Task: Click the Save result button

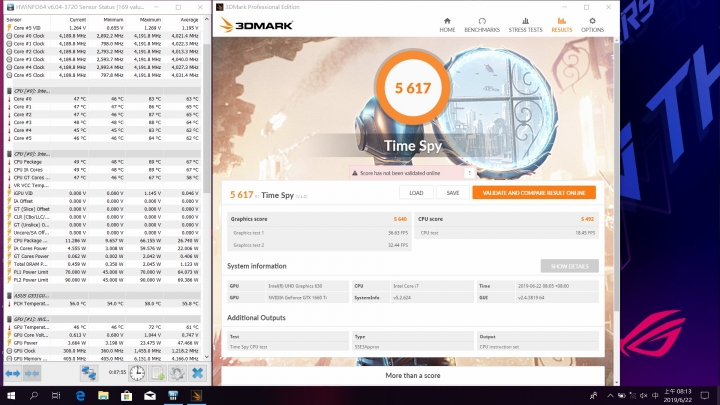Action: (453, 193)
